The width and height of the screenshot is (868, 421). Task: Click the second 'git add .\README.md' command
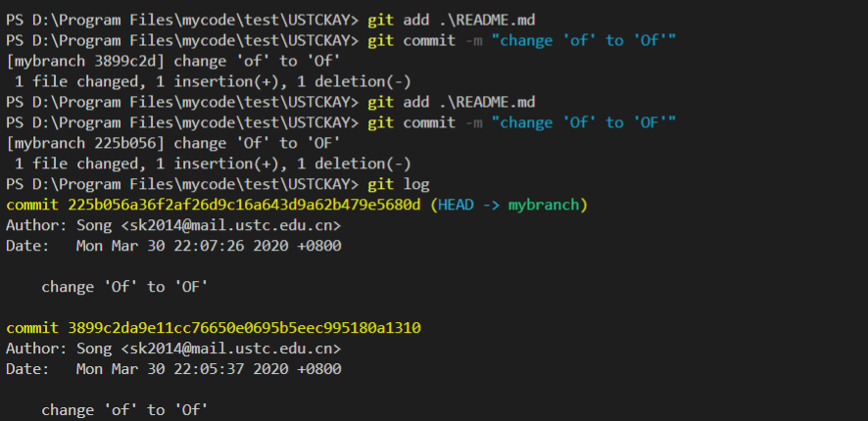(452, 103)
